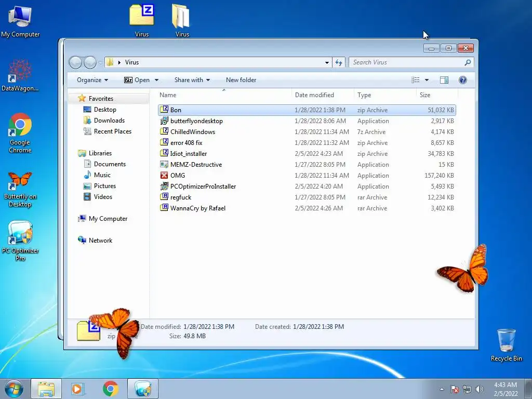Sort by the Size column header
The width and height of the screenshot is (532, 399).
(437, 95)
